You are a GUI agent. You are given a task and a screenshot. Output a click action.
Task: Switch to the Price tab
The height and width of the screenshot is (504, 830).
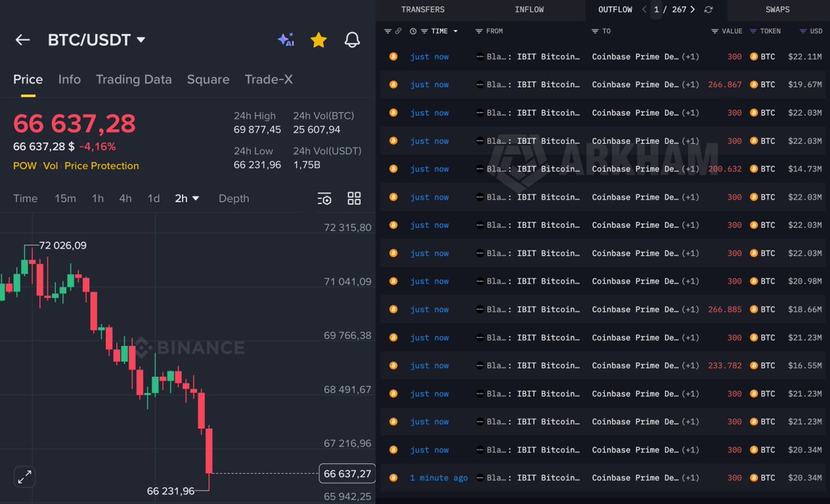click(28, 80)
